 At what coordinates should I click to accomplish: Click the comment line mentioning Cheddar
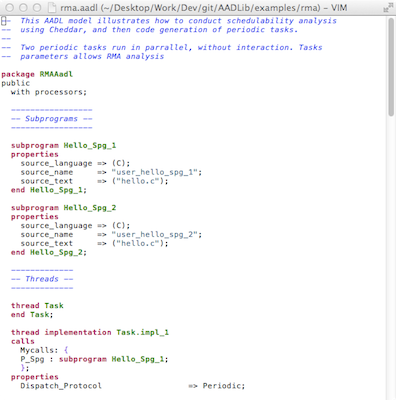150,30
